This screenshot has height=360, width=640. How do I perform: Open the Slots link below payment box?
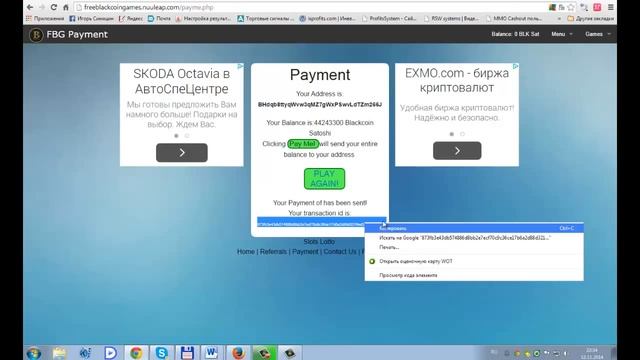click(x=311, y=242)
